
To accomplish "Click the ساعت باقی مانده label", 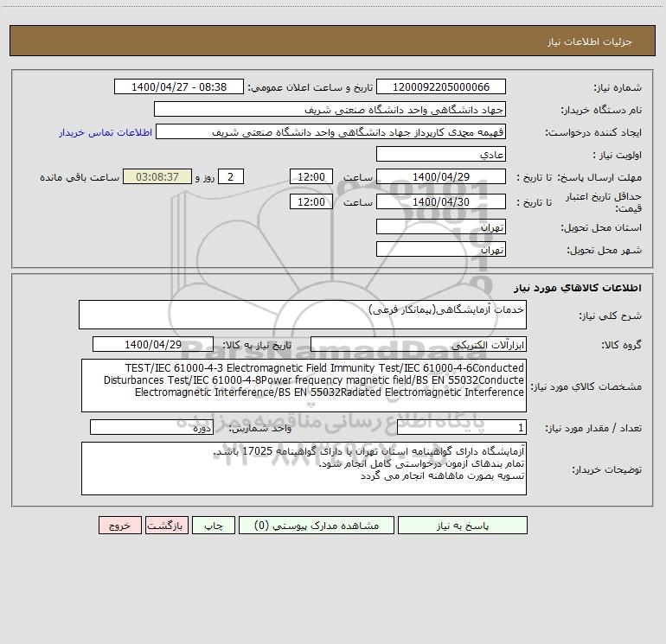I will pos(80,177).
